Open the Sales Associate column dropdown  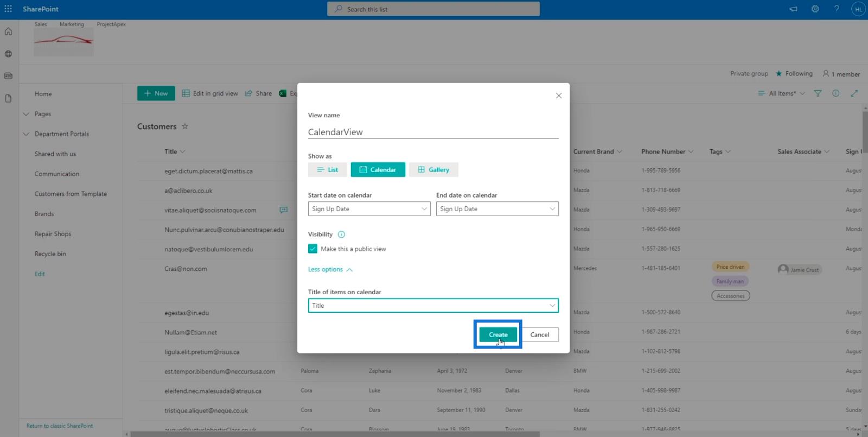point(803,151)
